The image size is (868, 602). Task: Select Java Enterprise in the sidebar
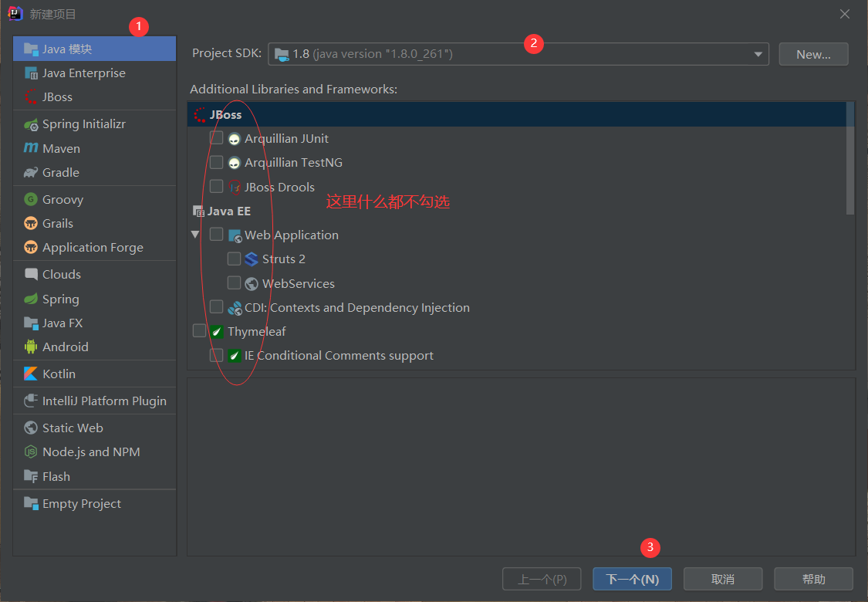coord(83,73)
